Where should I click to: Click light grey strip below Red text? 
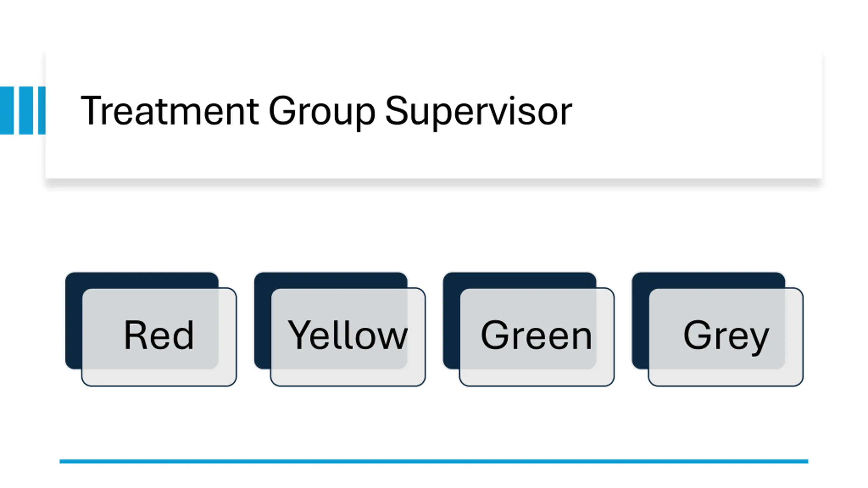(159, 378)
